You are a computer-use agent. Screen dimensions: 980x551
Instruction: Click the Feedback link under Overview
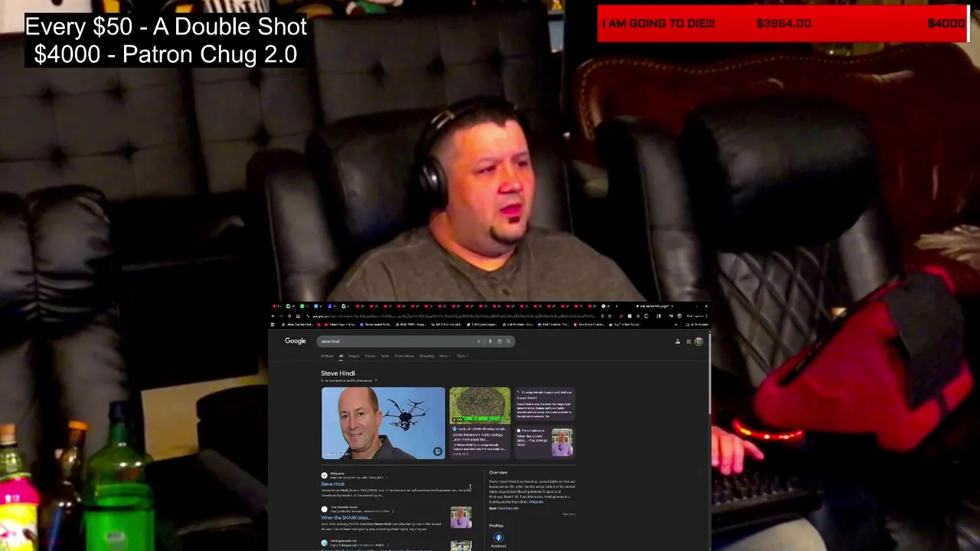click(x=569, y=514)
